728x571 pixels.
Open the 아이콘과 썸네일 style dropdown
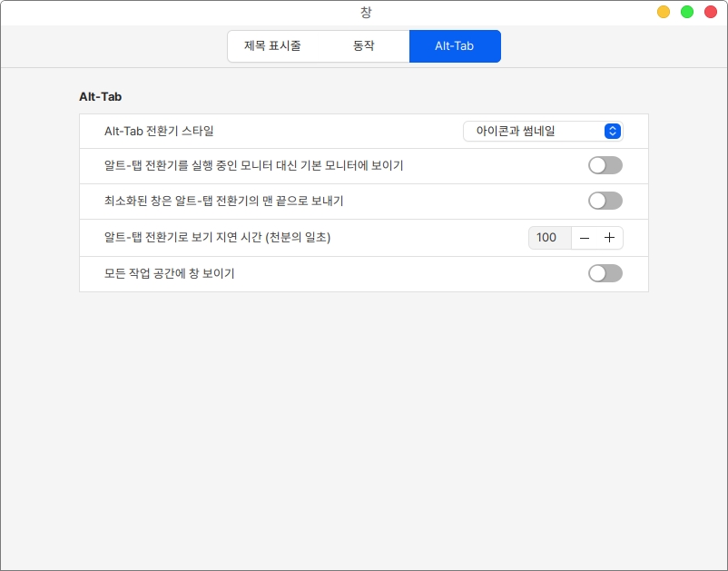pyautogui.click(x=543, y=132)
